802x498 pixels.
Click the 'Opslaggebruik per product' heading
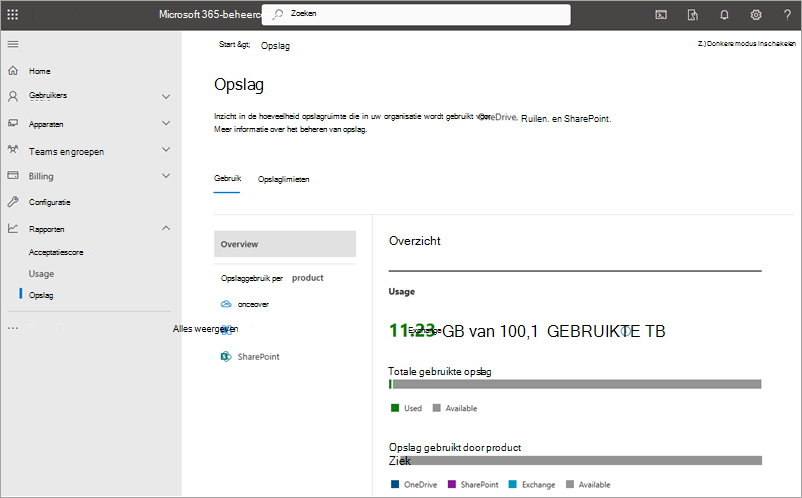tap(272, 278)
